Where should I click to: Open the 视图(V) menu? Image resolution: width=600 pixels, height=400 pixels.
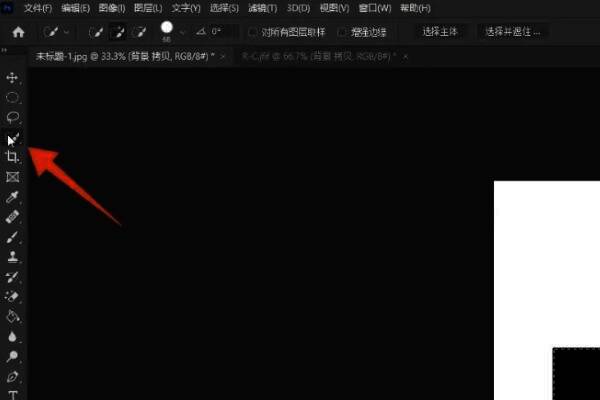[334, 8]
